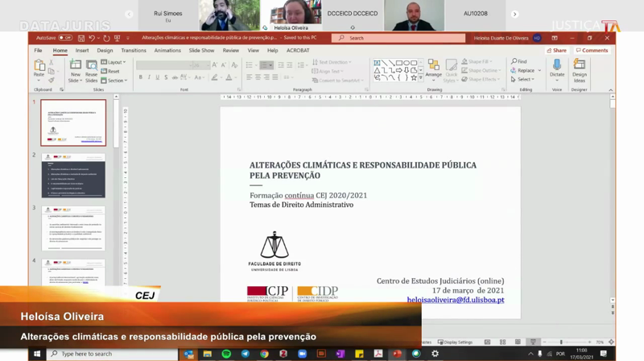
Task: Select slide 2 thumbnail in panel
Action: pyautogui.click(x=73, y=175)
